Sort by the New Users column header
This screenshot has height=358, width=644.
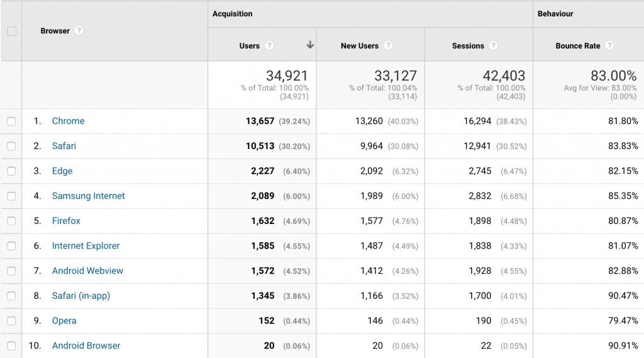[x=359, y=46]
